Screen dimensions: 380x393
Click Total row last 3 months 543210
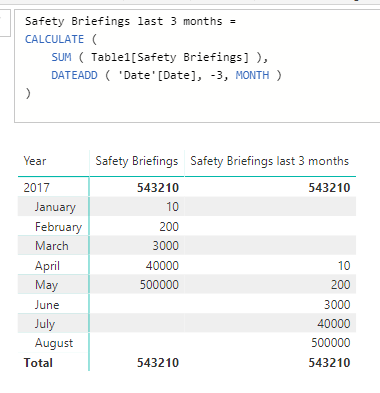click(x=329, y=363)
